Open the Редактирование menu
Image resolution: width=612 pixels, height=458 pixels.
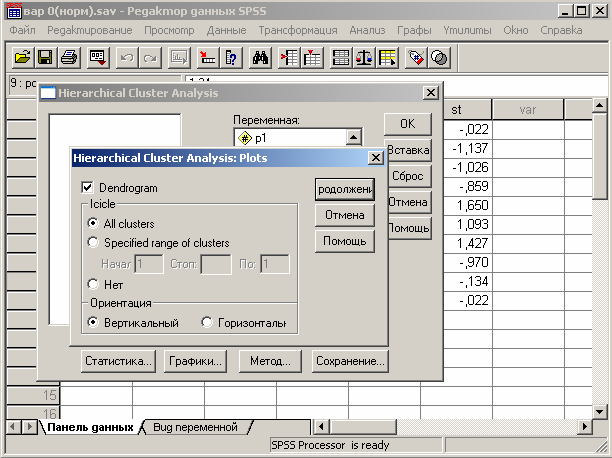coord(90,30)
